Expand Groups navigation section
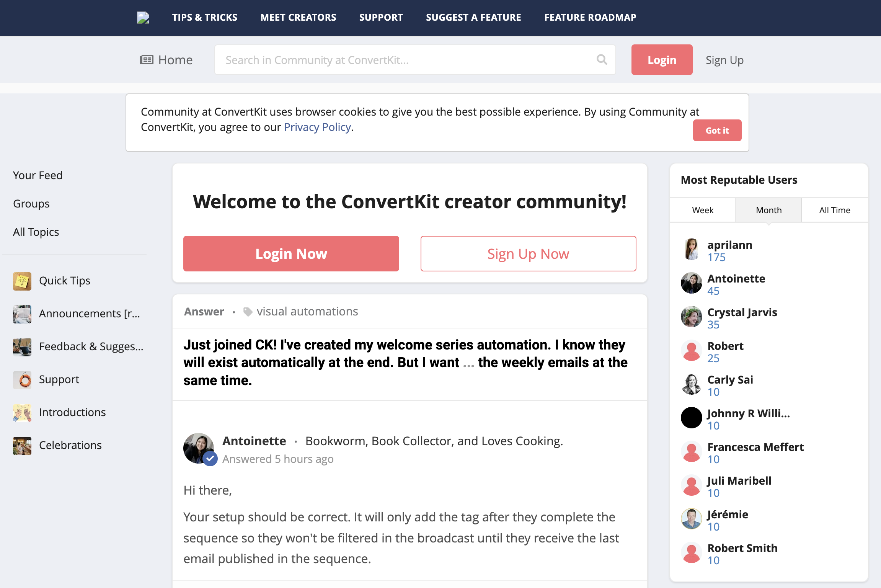The height and width of the screenshot is (588, 881). [31, 203]
